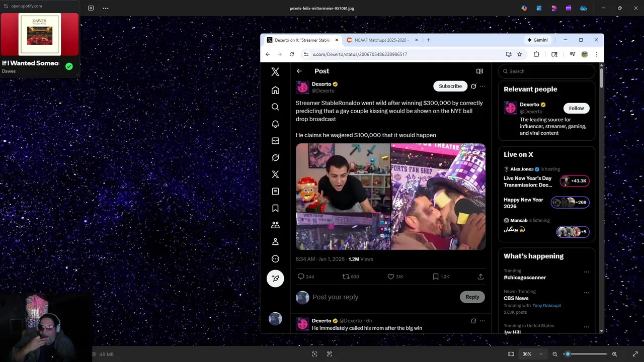Open a new Chrome tab
Screen dimensions: 644x362
pyautogui.click(x=429, y=40)
